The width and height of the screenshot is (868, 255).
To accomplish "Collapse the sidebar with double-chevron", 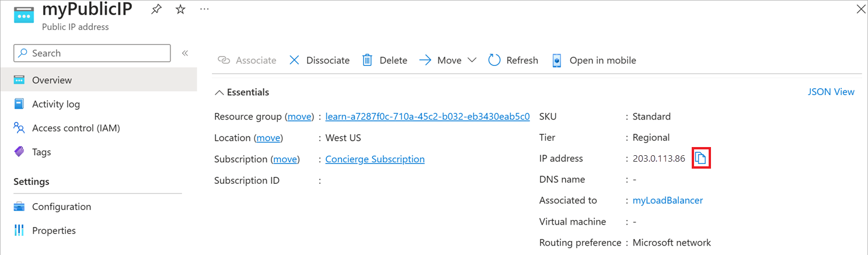I will pos(185,53).
